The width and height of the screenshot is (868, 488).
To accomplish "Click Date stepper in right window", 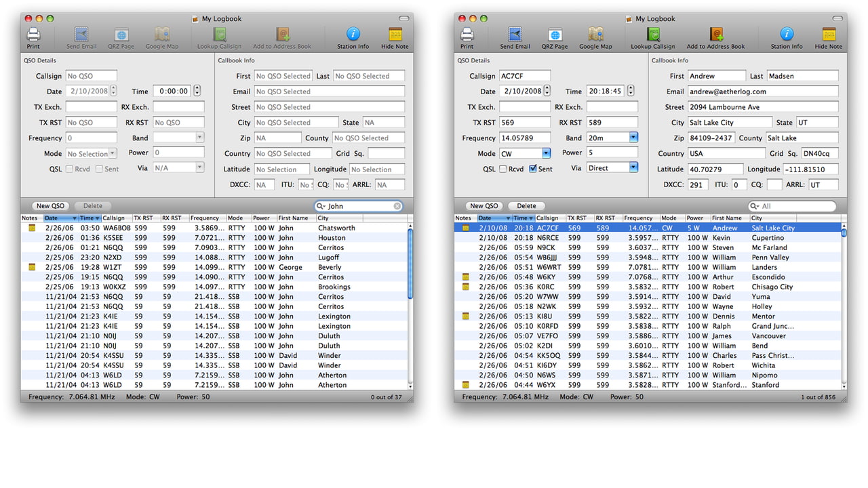I will point(547,91).
